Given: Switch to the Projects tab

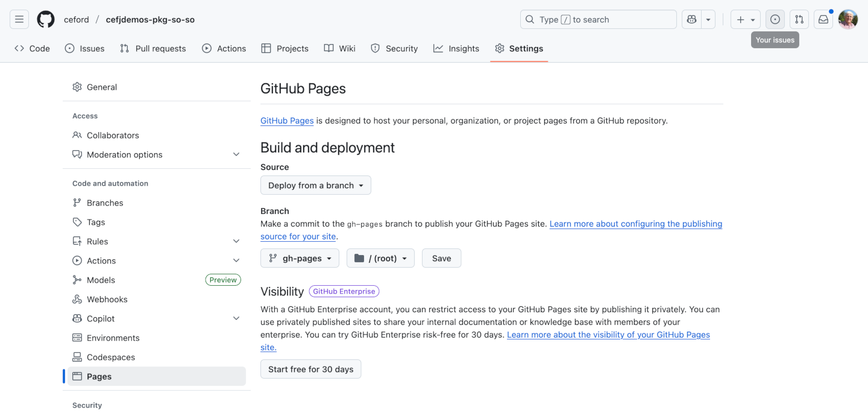Looking at the screenshot, I should click(x=285, y=48).
